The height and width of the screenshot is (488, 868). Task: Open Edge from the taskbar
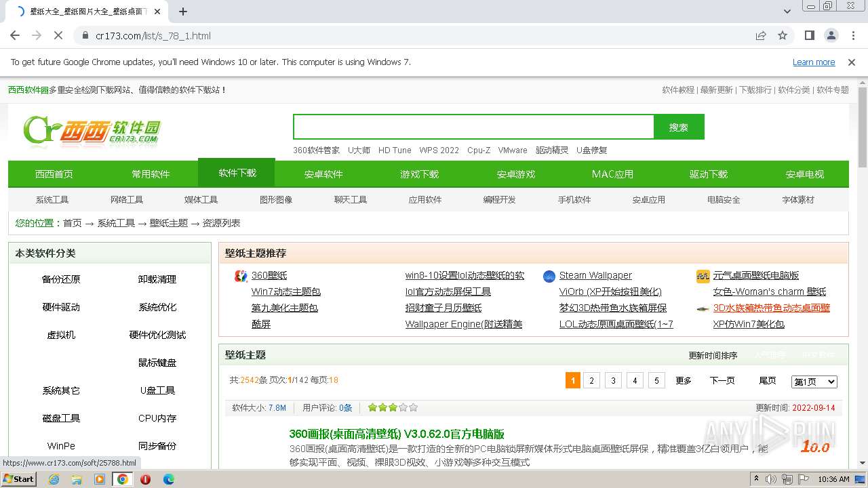[168, 479]
